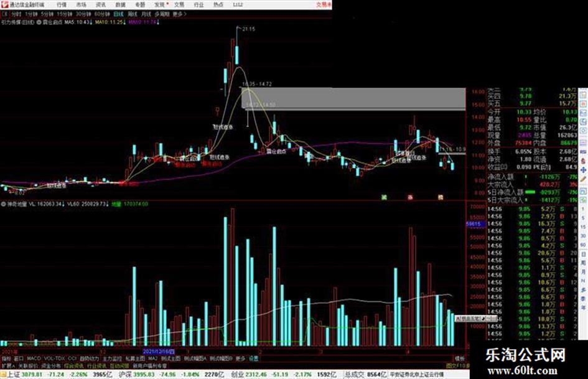
Task: Click the 沪深 index in the status bar
Action: 125,375
